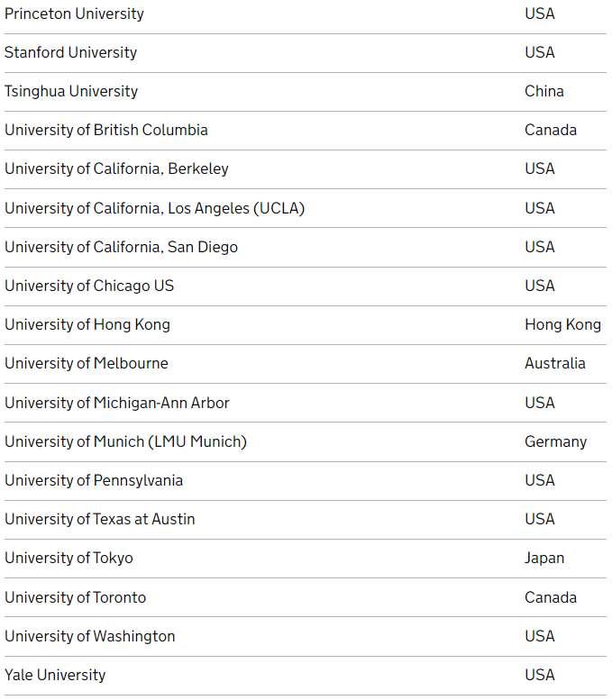Screen dimensions: 612x700
Task: Click University of California, San Diego
Action: coord(121,248)
